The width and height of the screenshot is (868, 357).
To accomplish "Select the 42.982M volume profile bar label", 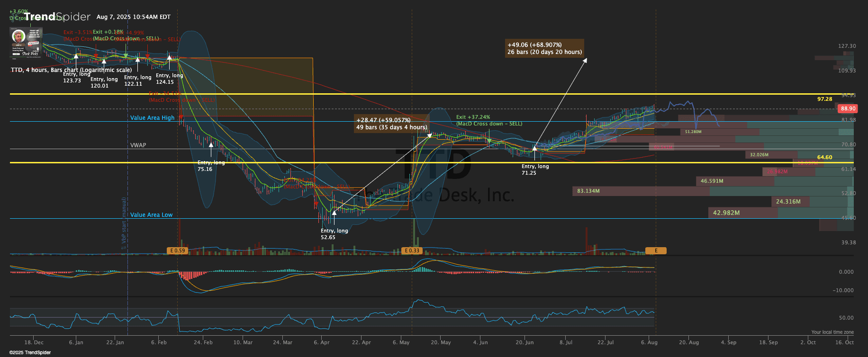I will point(726,213).
